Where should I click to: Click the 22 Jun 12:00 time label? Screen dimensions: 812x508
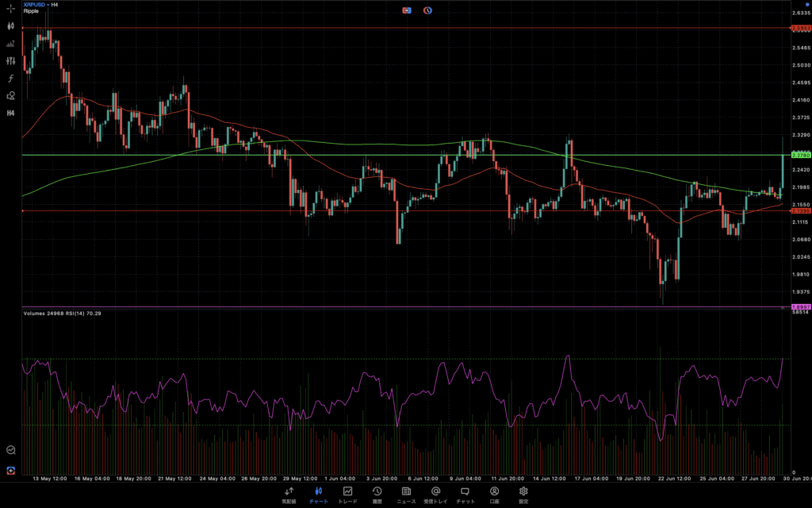(x=674, y=479)
